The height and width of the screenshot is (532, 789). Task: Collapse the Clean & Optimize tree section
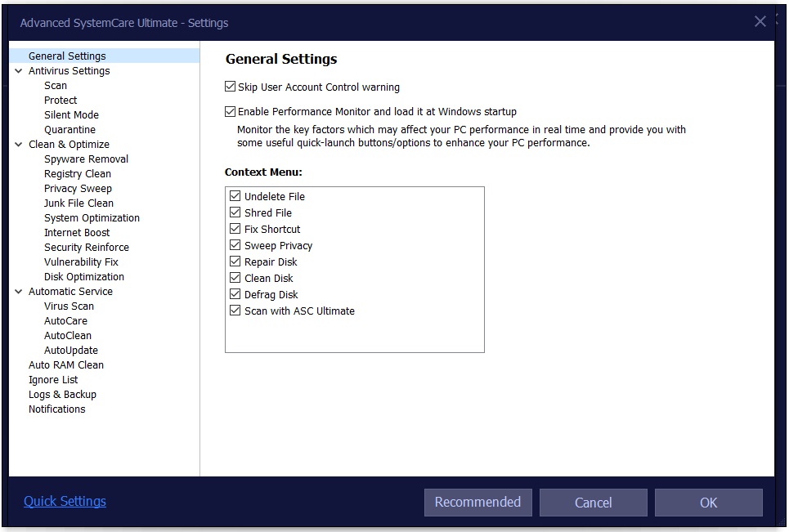[x=19, y=145]
